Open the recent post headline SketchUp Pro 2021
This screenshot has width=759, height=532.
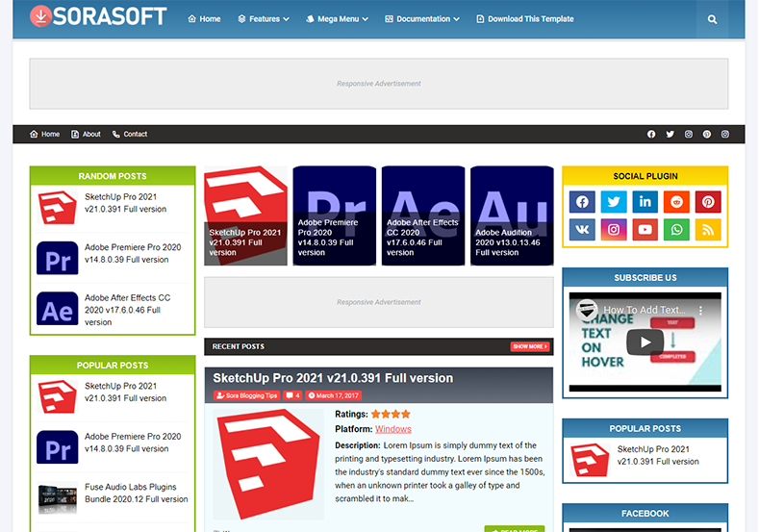[333, 378]
